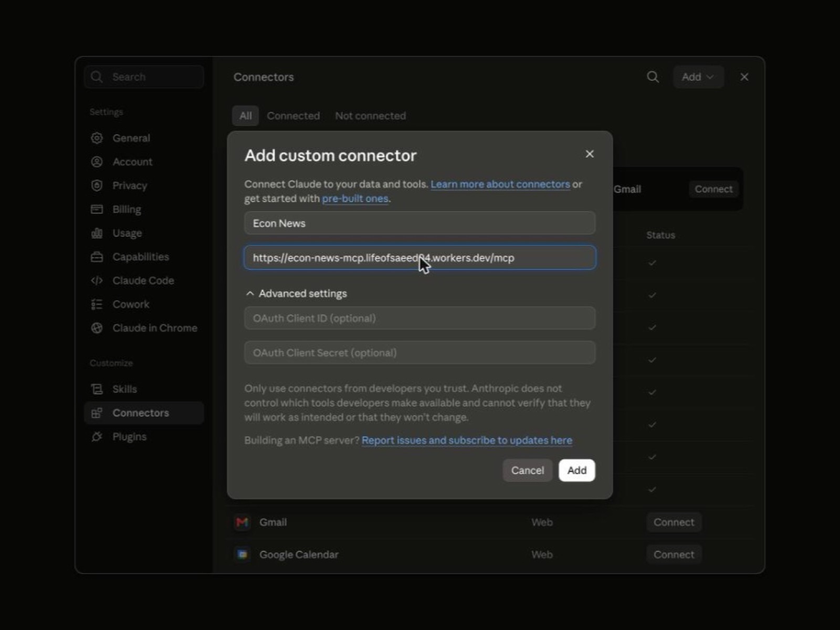Click the Skills icon in sidebar

coord(97,389)
